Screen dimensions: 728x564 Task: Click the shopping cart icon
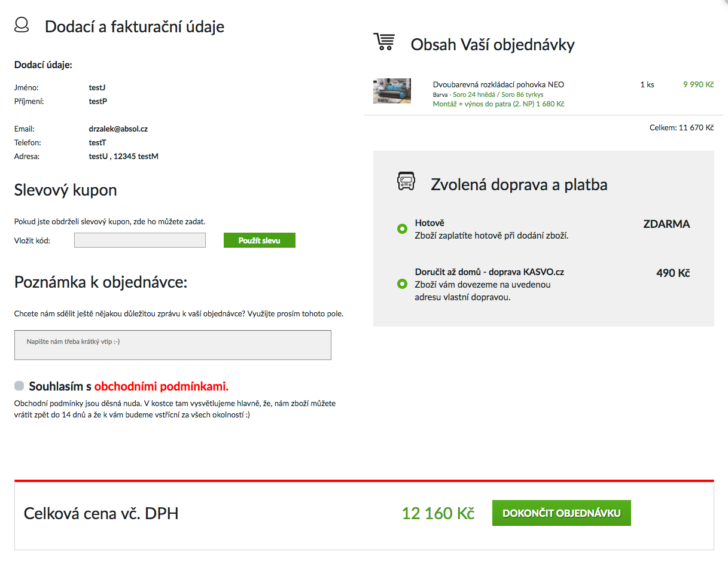coord(384,42)
